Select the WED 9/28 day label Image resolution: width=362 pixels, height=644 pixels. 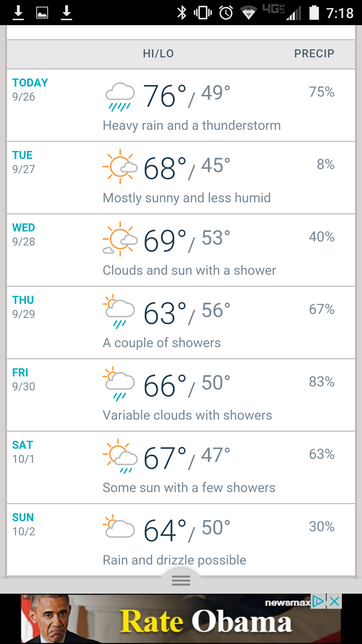24,234
